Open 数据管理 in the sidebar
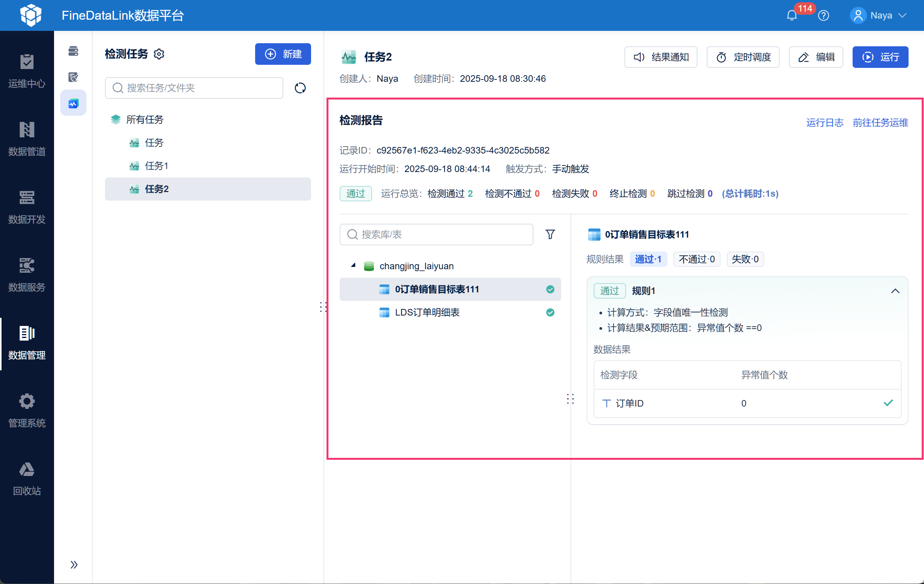Image resolution: width=924 pixels, height=584 pixels. (x=27, y=343)
